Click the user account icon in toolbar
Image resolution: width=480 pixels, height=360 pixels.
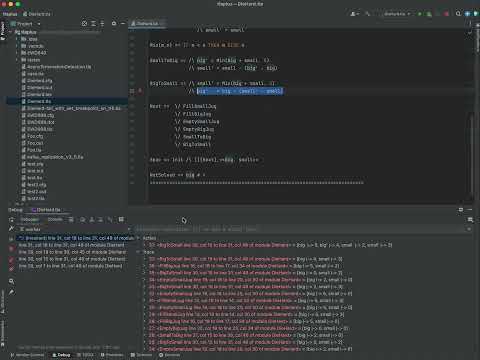tap(354, 14)
